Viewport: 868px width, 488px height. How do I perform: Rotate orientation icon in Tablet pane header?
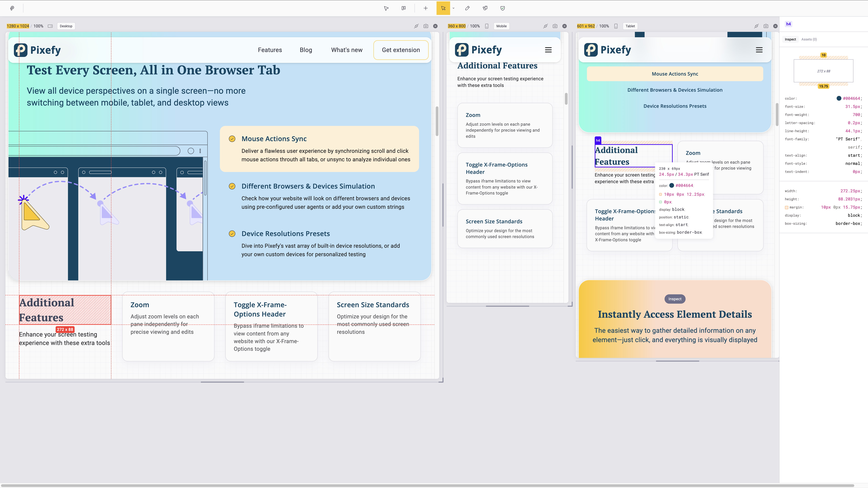point(616,26)
